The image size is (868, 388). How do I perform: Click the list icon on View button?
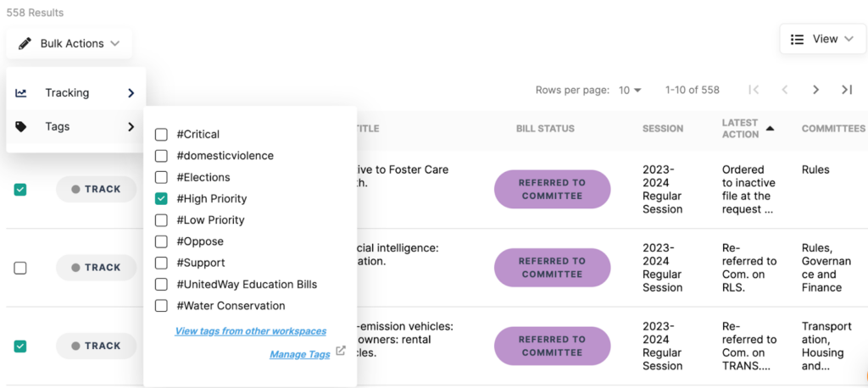click(797, 39)
